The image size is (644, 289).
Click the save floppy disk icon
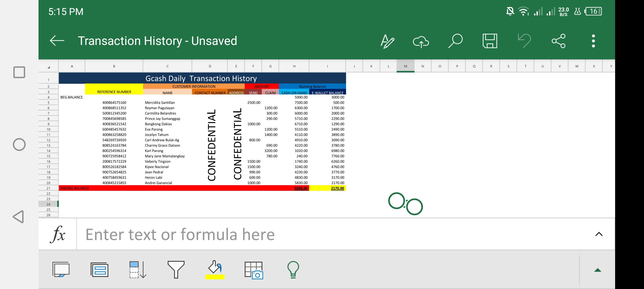[x=490, y=41]
